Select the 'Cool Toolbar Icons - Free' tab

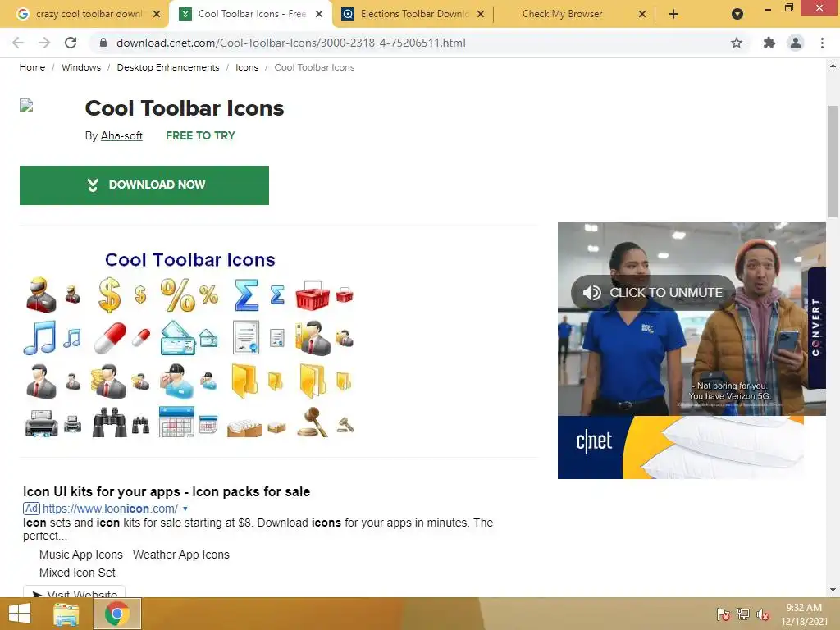pyautogui.click(x=250, y=14)
